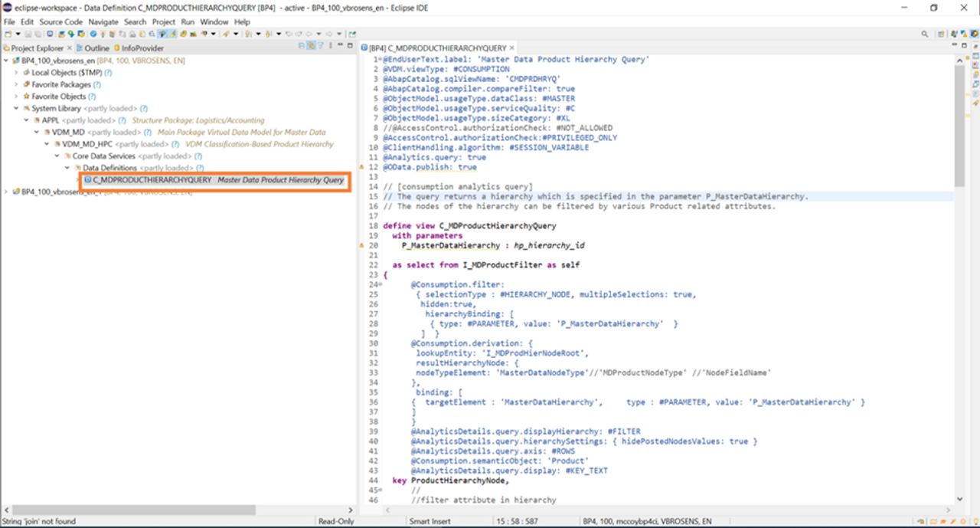Click the filter icon in Project Explorer
980x528 pixels.
coord(320,47)
